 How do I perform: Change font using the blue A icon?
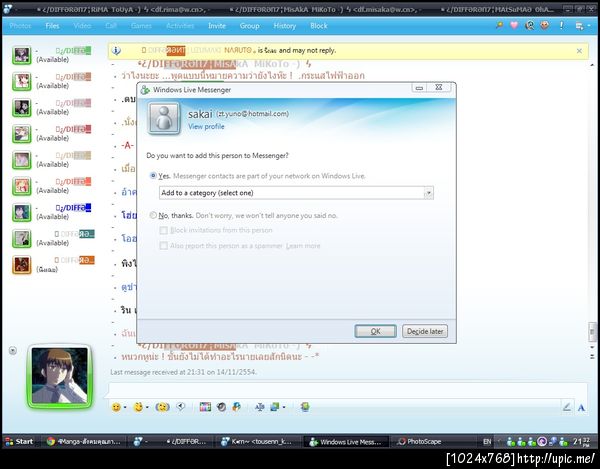coord(581,408)
